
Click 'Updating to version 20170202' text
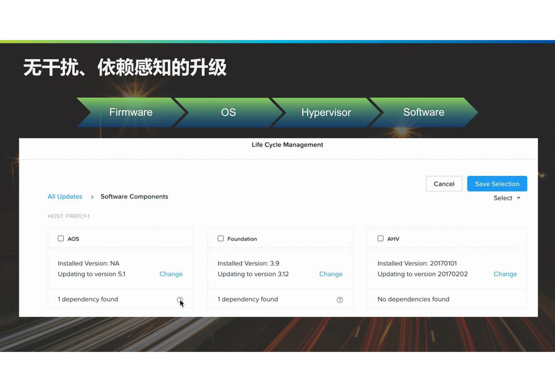(x=423, y=274)
